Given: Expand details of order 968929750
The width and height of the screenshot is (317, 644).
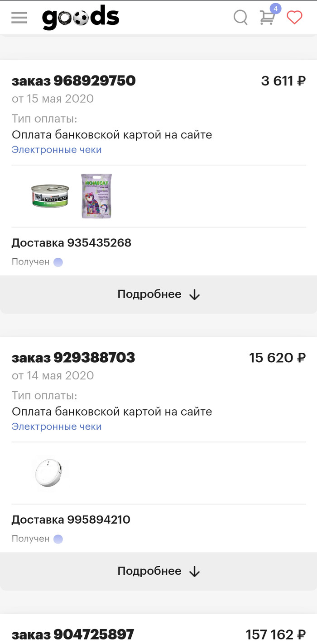Looking at the screenshot, I should tap(158, 294).
